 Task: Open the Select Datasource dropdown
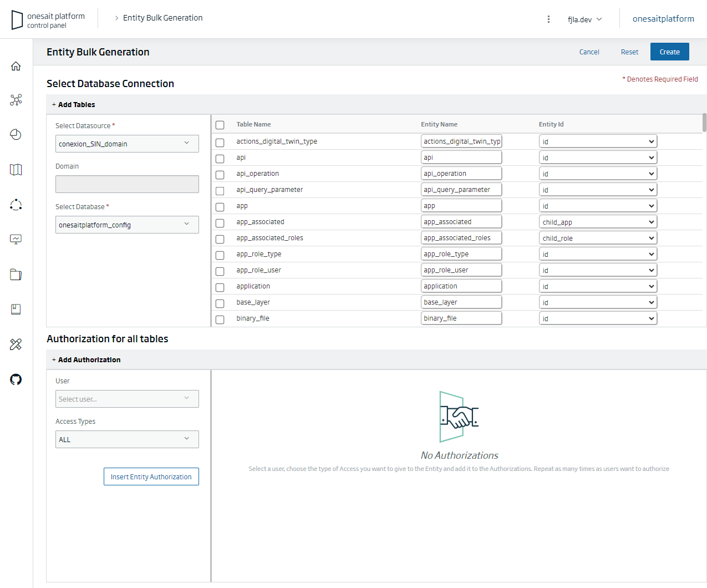tap(127, 144)
